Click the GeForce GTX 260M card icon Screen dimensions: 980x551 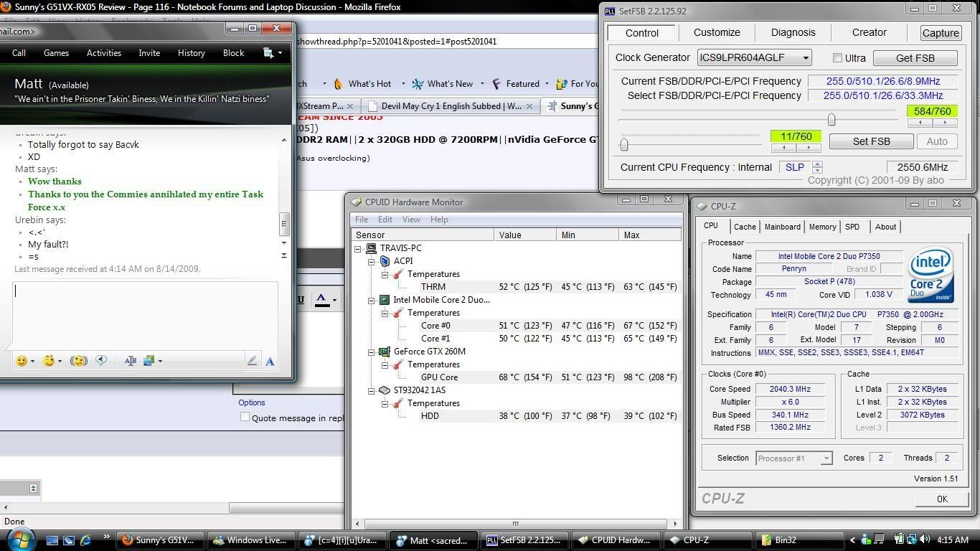point(385,352)
